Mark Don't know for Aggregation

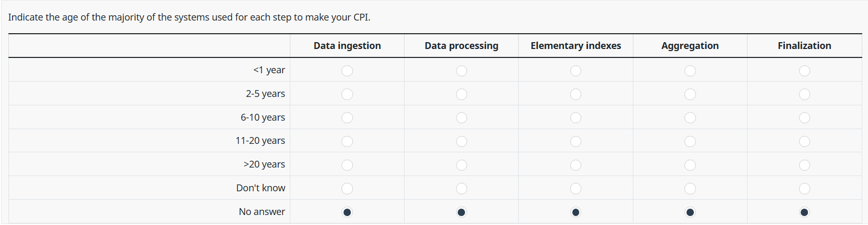click(x=690, y=189)
